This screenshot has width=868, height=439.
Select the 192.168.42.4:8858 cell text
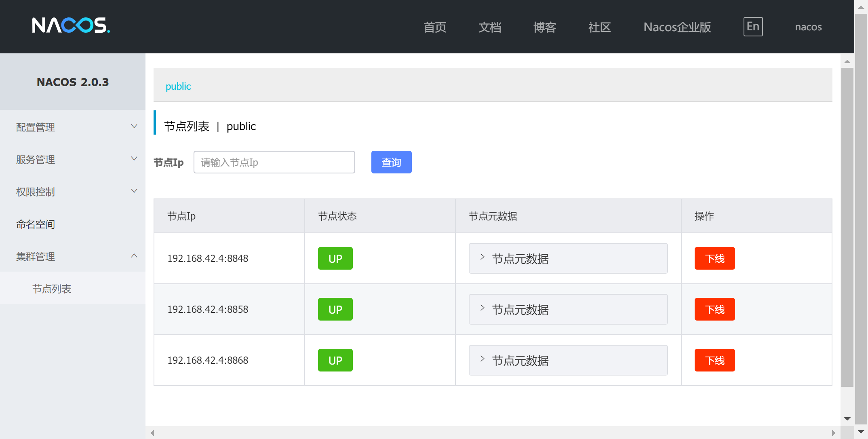208,309
